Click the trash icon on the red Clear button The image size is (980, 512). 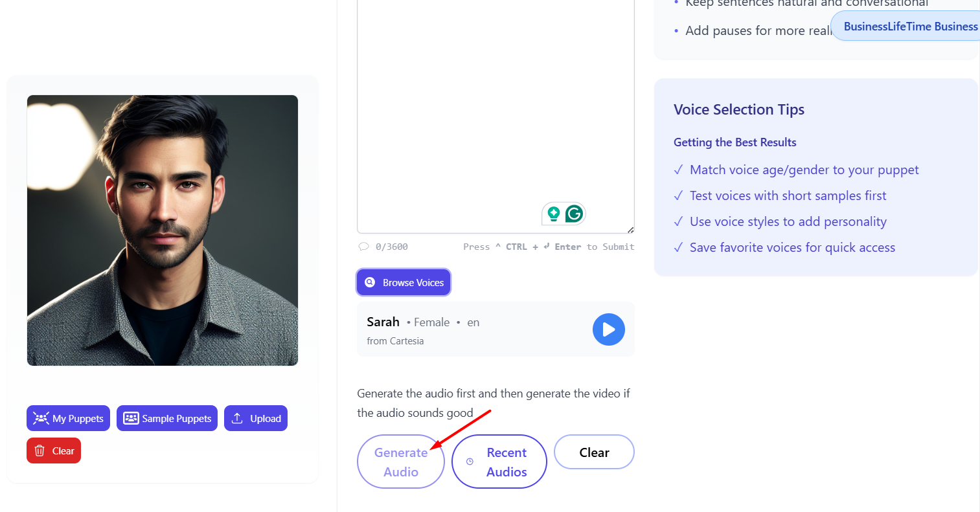click(x=40, y=451)
